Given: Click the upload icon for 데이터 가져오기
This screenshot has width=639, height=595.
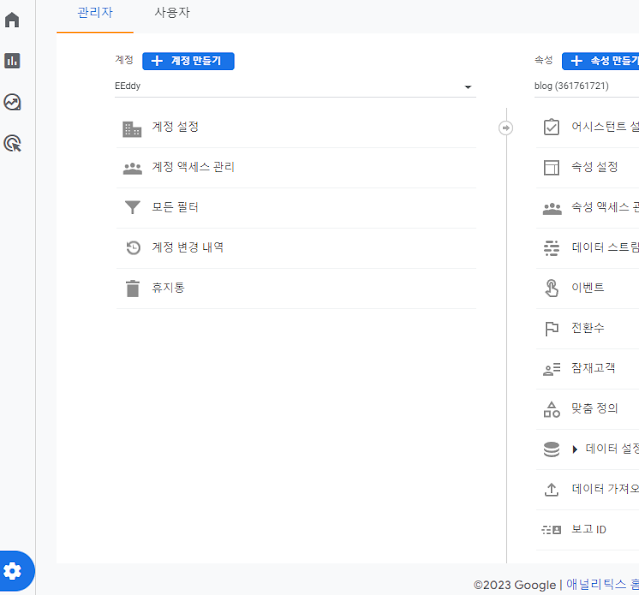Looking at the screenshot, I should (551, 489).
